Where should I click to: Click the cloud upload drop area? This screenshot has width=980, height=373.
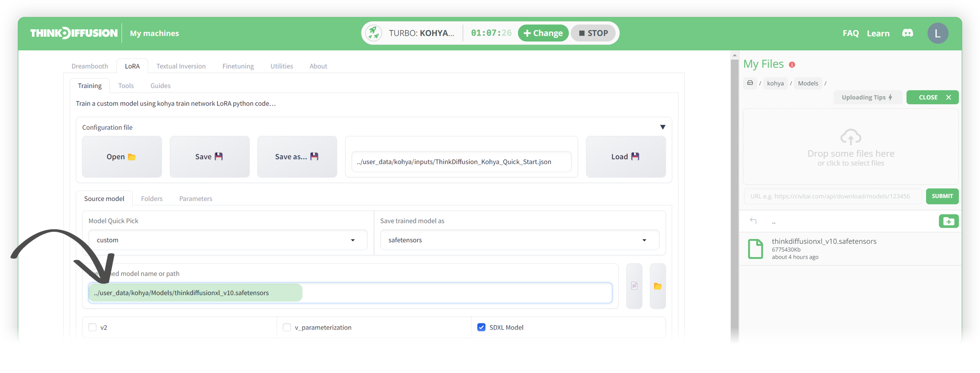pyautogui.click(x=851, y=147)
